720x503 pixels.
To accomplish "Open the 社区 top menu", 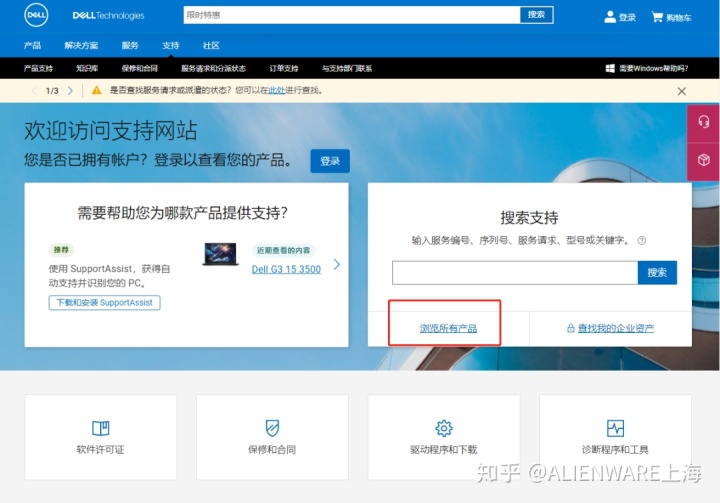I will pyautogui.click(x=211, y=45).
